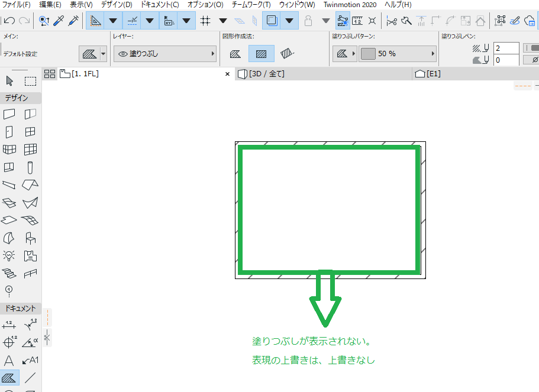
Task: Open Trace options dropdown arrow
Action: (289, 21)
